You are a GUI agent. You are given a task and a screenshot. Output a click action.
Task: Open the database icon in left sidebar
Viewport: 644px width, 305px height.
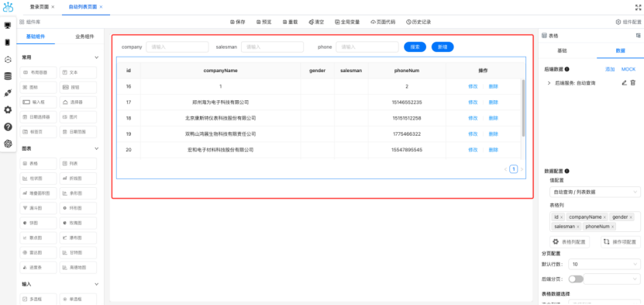click(8, 76)
